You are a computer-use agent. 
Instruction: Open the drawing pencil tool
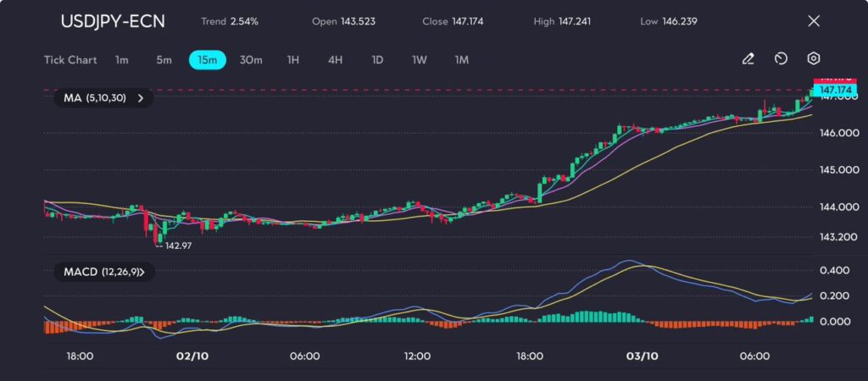tap(748, 59)
